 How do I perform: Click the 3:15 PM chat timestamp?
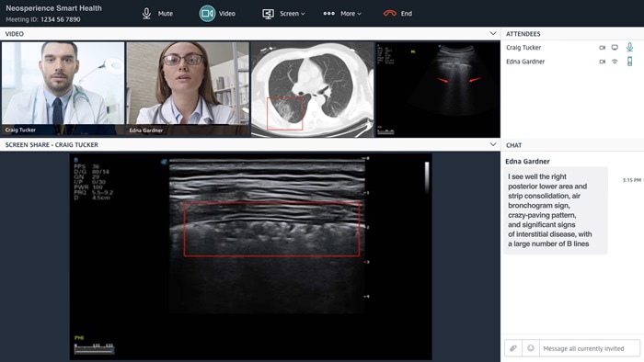631,180
